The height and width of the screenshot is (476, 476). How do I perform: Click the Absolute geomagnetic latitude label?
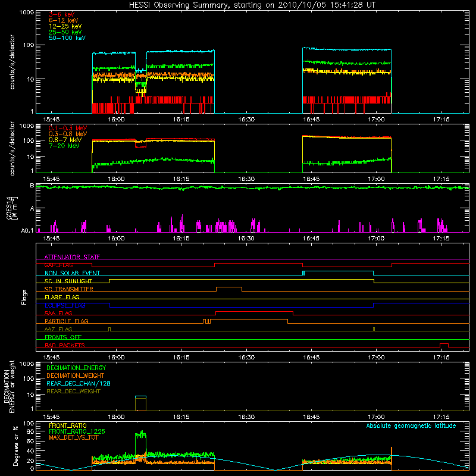pyautogui.click(x=411, y=425)
